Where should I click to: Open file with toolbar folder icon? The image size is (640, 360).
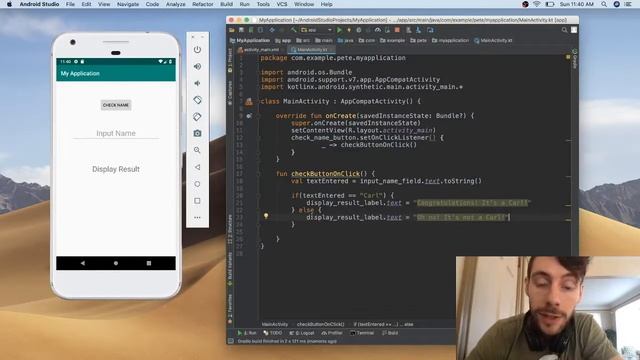(232, 30)
